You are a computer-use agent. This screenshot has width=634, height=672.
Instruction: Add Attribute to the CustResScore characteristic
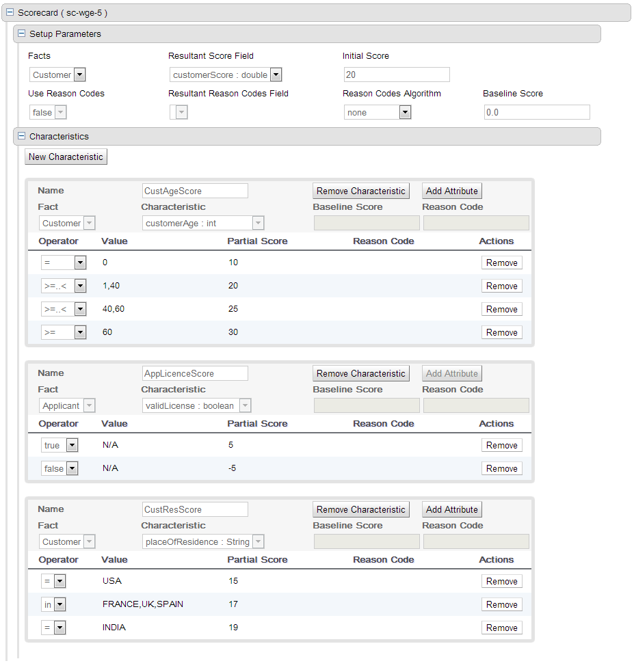coord(451,509)
